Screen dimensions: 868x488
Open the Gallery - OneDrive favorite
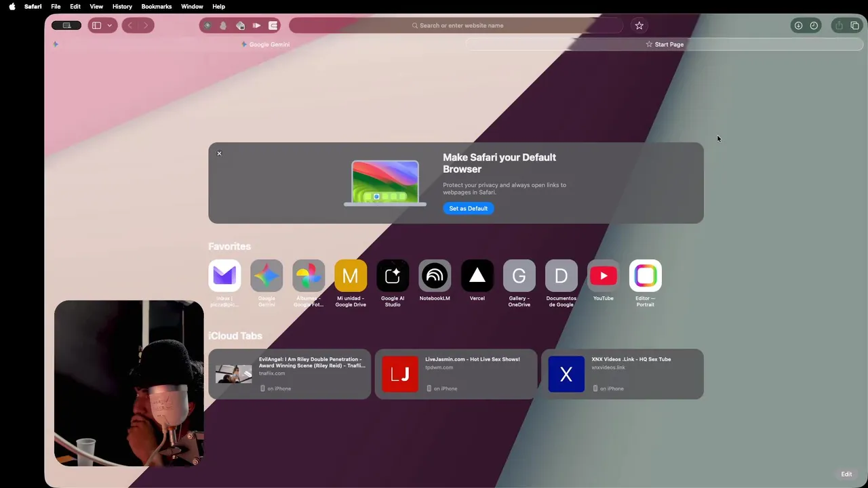point(519,276)
